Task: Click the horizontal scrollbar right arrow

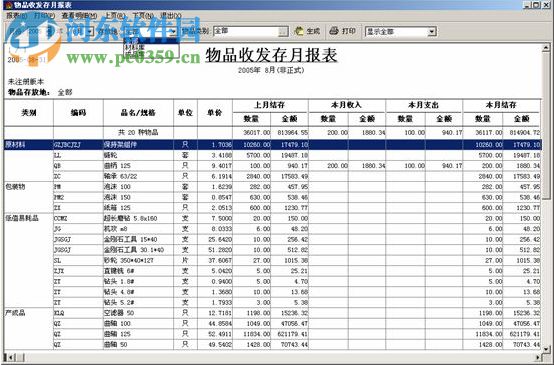Action: click(x=538, y=357)
